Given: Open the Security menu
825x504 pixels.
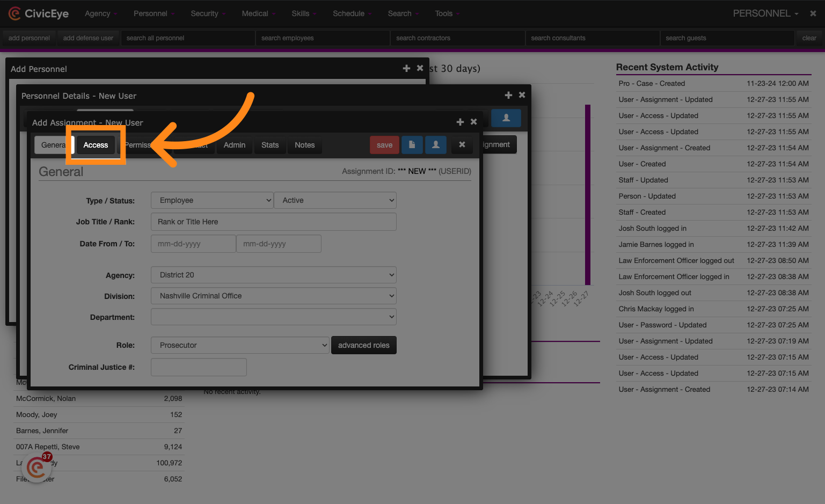Looking at the screenshot, I should [208, 13].
